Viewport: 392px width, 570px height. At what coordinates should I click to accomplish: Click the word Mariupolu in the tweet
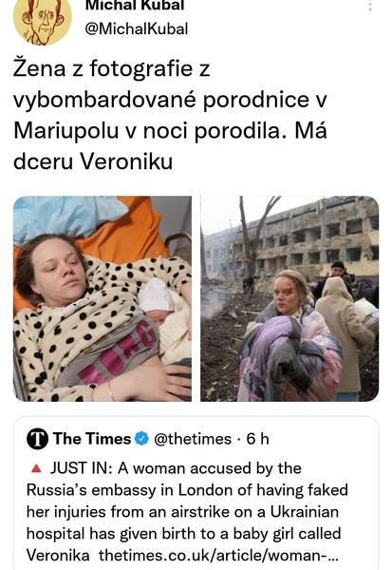66,130
